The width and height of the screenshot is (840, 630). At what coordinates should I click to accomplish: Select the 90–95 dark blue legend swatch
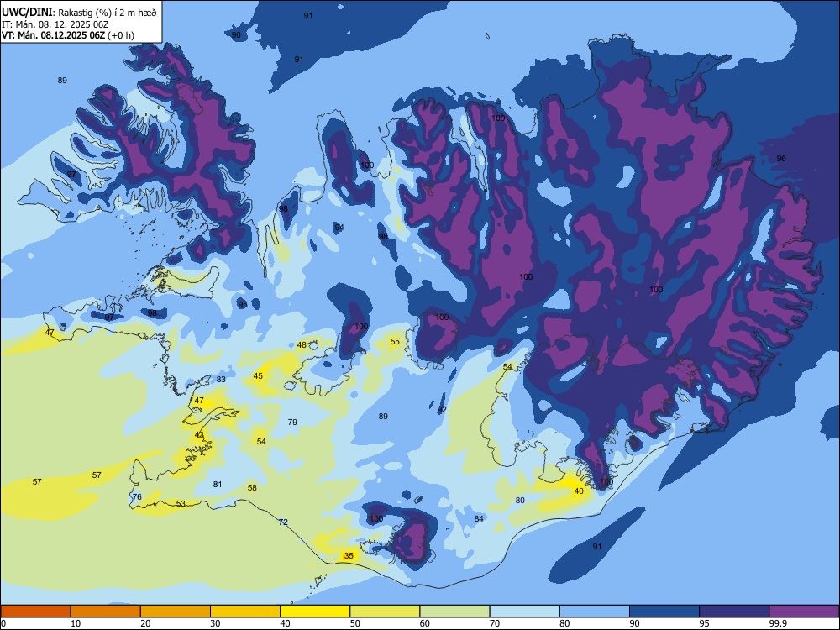pyautogui.click(x=664, y=612)
